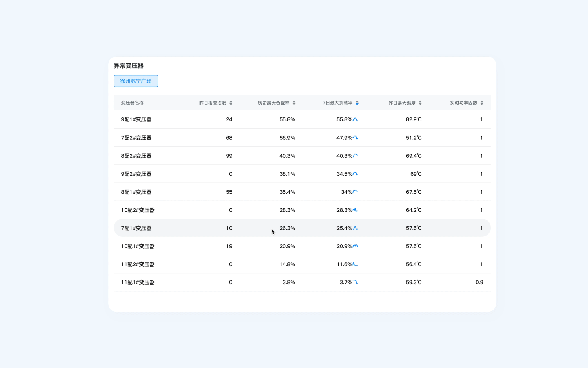
Task: Select the 徐州苏宁广场 tab
Action: 136,81
